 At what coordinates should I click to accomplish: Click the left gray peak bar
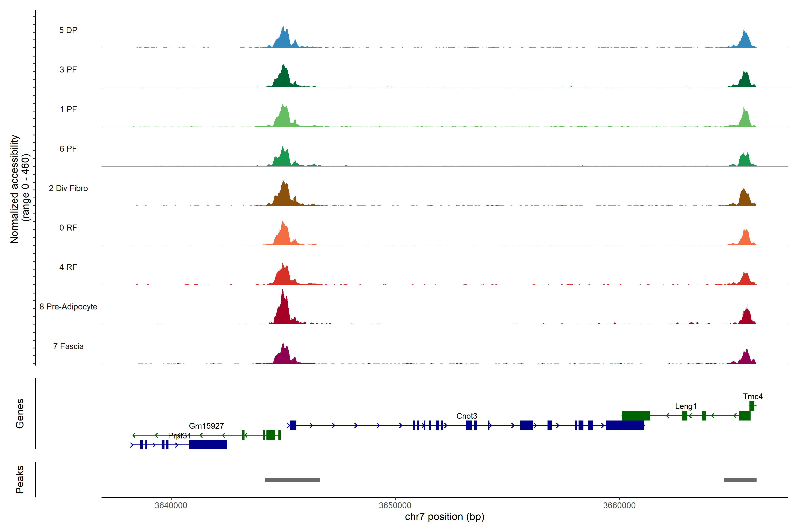292,480
